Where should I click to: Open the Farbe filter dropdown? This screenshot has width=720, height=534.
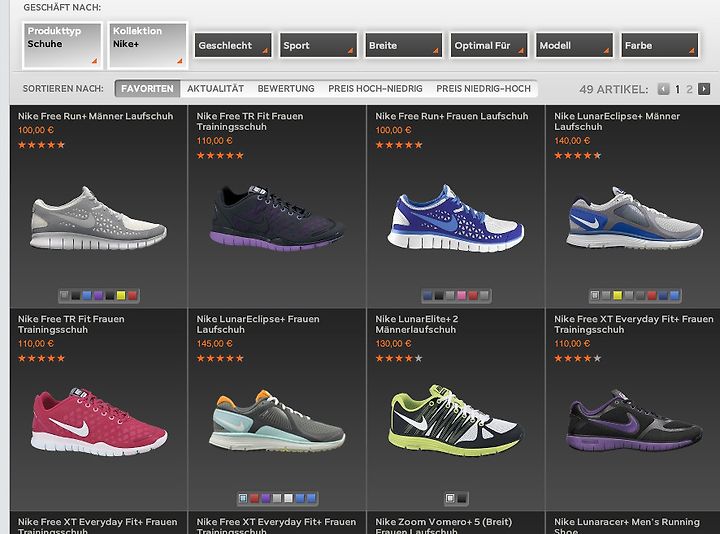click(x=660, y=45)
